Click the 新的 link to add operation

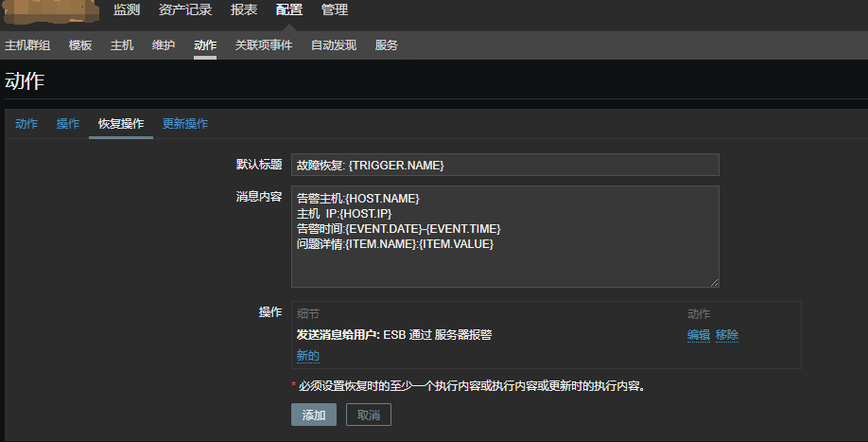click(x=308, y=356)
